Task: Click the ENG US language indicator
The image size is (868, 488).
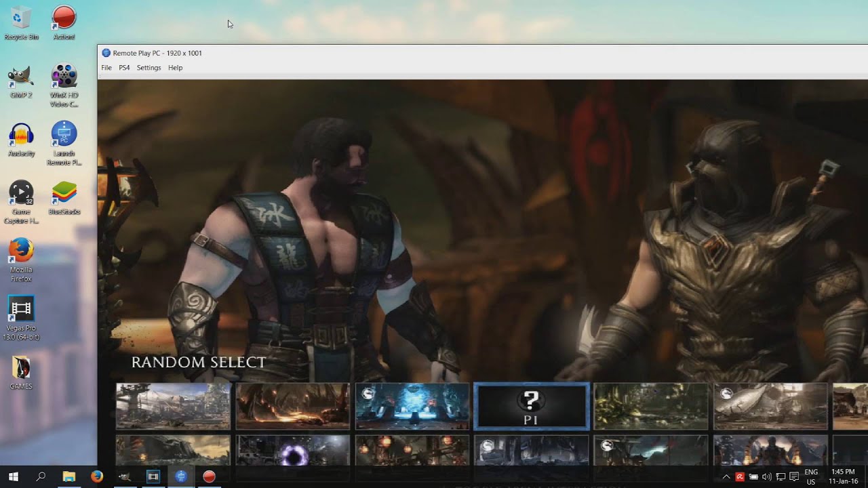Action: coord(811,476)
